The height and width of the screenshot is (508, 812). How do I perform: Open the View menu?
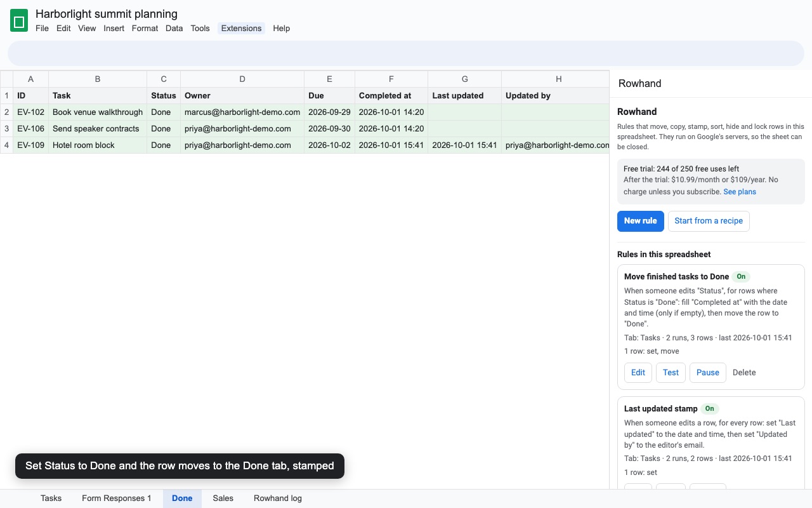[x=87, y=28]
